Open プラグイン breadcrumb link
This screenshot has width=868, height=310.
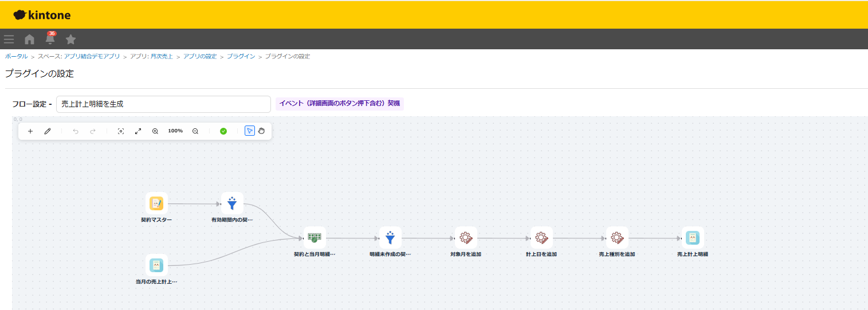point(241,56)
